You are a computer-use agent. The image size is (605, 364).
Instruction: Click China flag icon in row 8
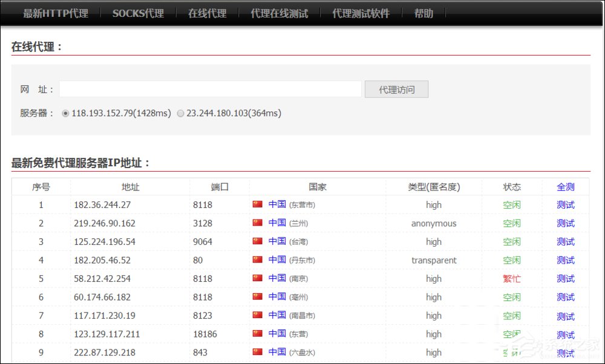tap(258, 334)
